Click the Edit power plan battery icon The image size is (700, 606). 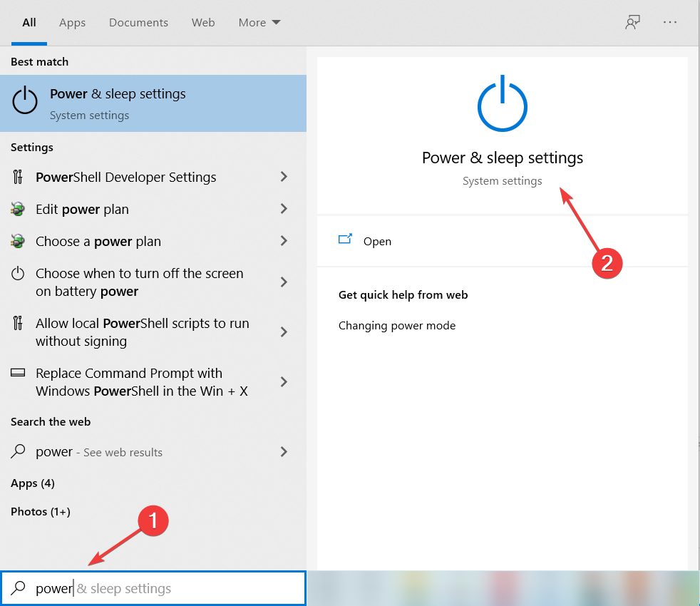click(x=17, y=209)
